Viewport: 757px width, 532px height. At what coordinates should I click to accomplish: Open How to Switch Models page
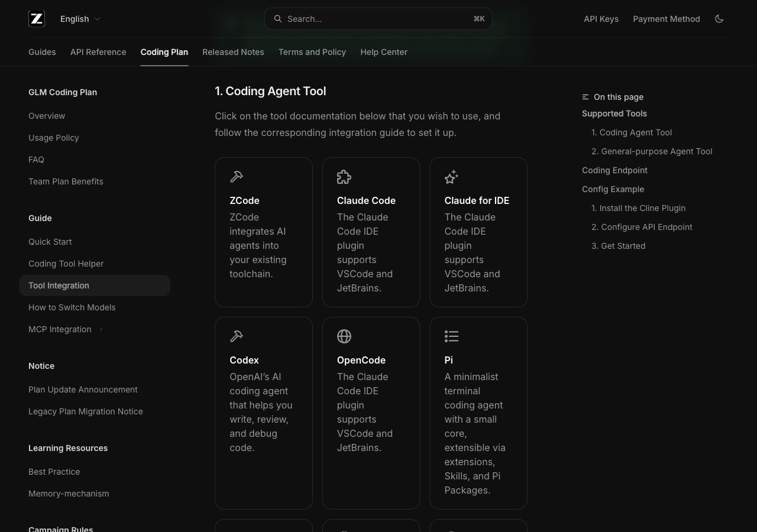point(72,307)
